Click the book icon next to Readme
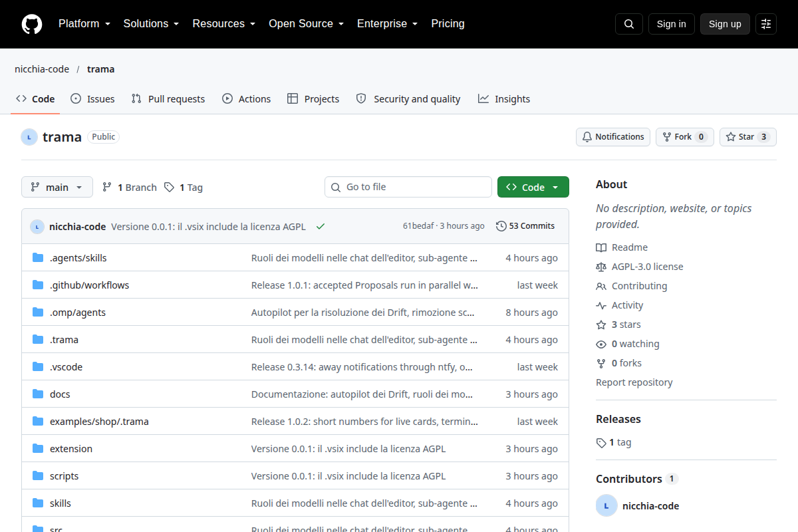This screenshot has width=798, height=532. point(601,247)
